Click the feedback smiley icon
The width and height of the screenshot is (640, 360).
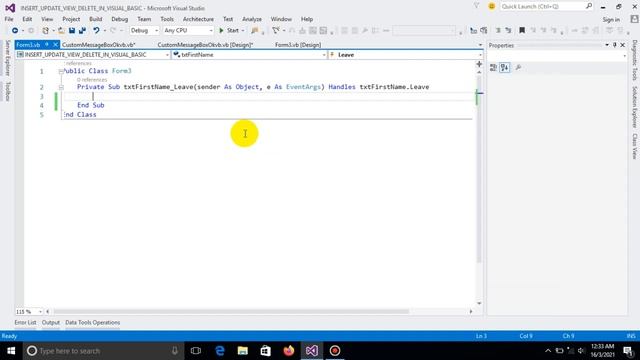491,6
